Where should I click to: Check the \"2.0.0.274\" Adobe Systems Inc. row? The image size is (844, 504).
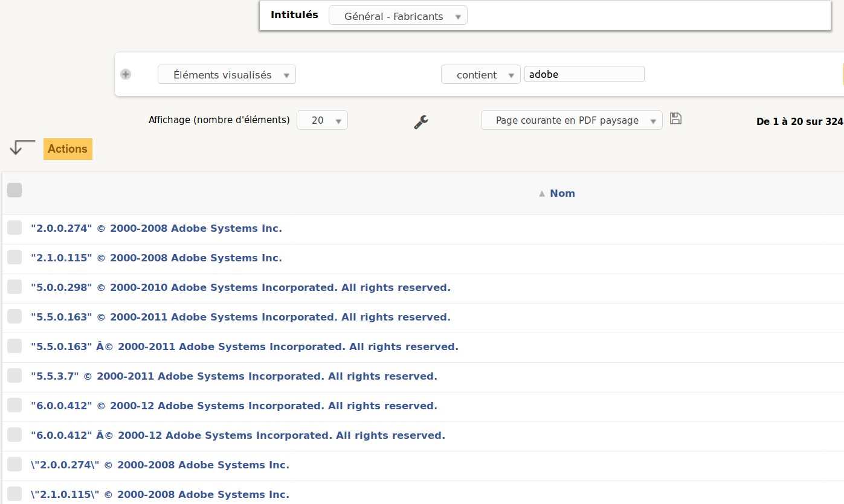pos(14,464)
